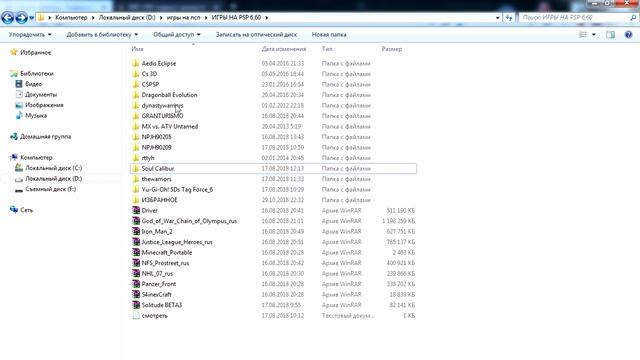Select the Driver WinRAR archive icon
Viewport: 640px width, 360px height.
click(x=136, y=210)
